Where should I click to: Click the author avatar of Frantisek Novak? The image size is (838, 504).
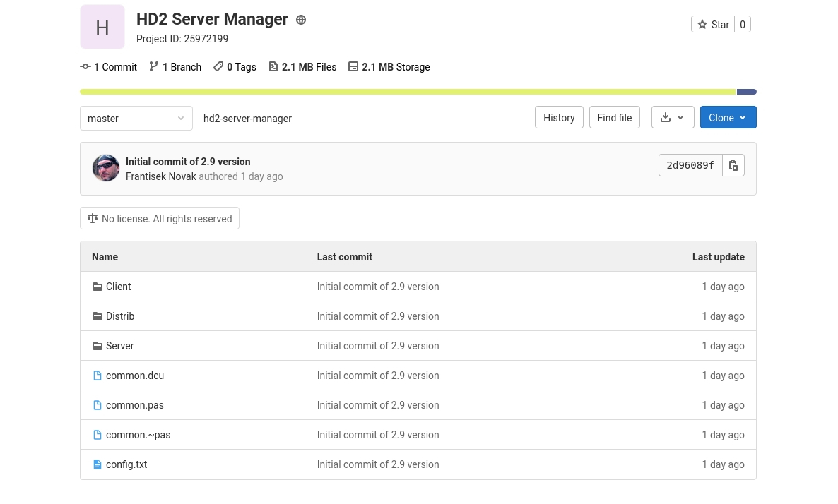point(106,168)
